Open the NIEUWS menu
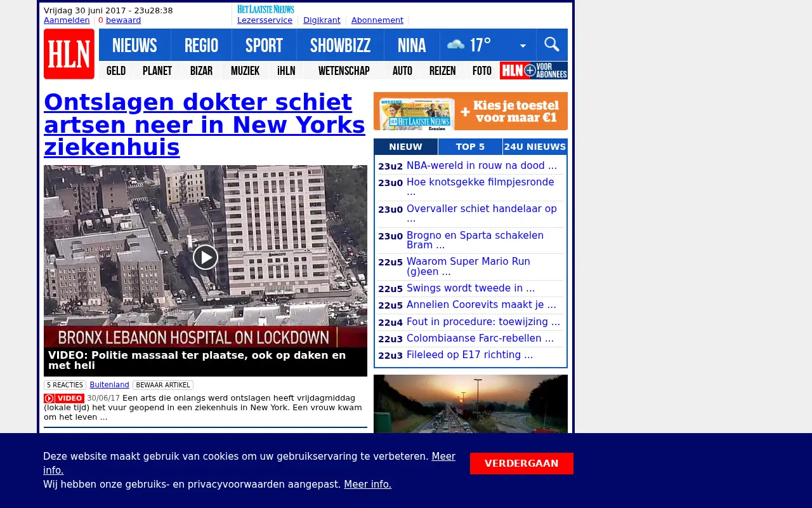Image resolution: width=812 pixels, height=508 pixels. (x=134, y=45)
